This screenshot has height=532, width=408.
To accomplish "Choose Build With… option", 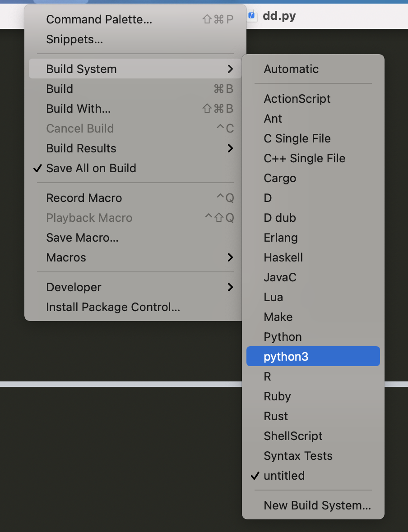I will tap(135, 109).
